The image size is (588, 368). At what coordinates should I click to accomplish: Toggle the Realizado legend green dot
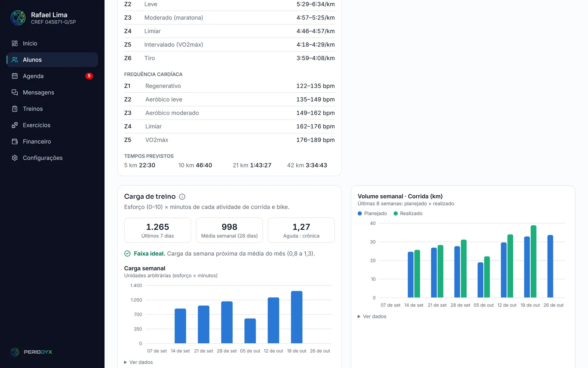pyautogui.click(x=396, y=213)
